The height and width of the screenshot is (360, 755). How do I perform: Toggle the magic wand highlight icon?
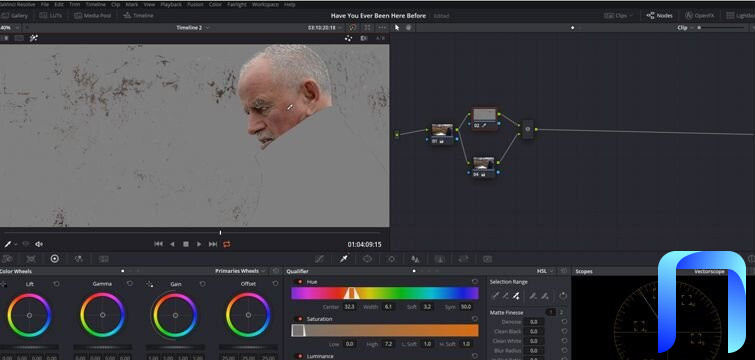[x=34, y=38]
